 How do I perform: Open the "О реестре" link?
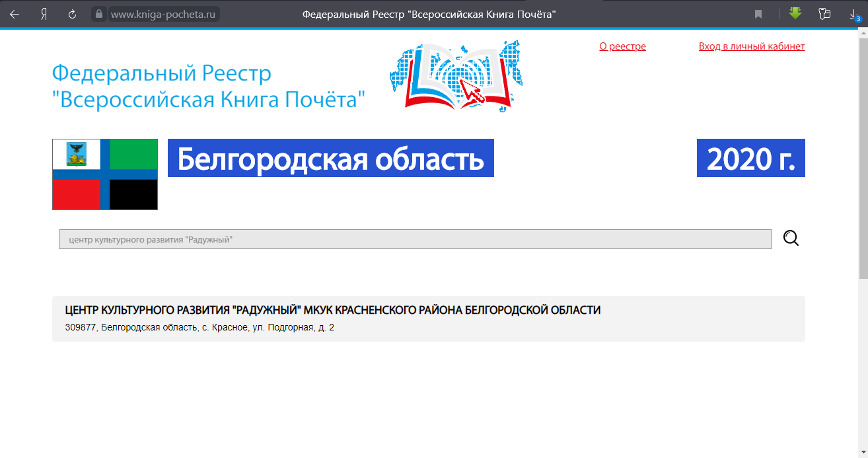[622, 46]
